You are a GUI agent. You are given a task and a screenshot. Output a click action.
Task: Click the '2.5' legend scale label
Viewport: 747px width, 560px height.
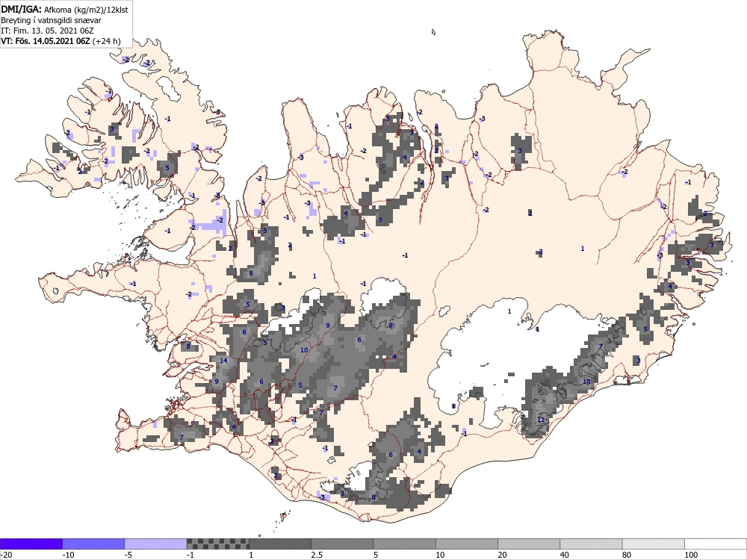pyautogui.click(x=317, y=555)
